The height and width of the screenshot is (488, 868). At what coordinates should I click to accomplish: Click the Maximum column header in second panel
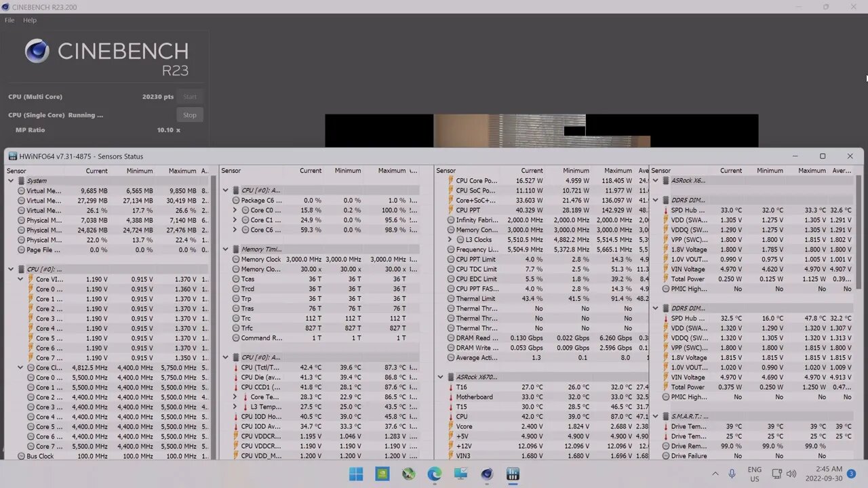[392, 171]
